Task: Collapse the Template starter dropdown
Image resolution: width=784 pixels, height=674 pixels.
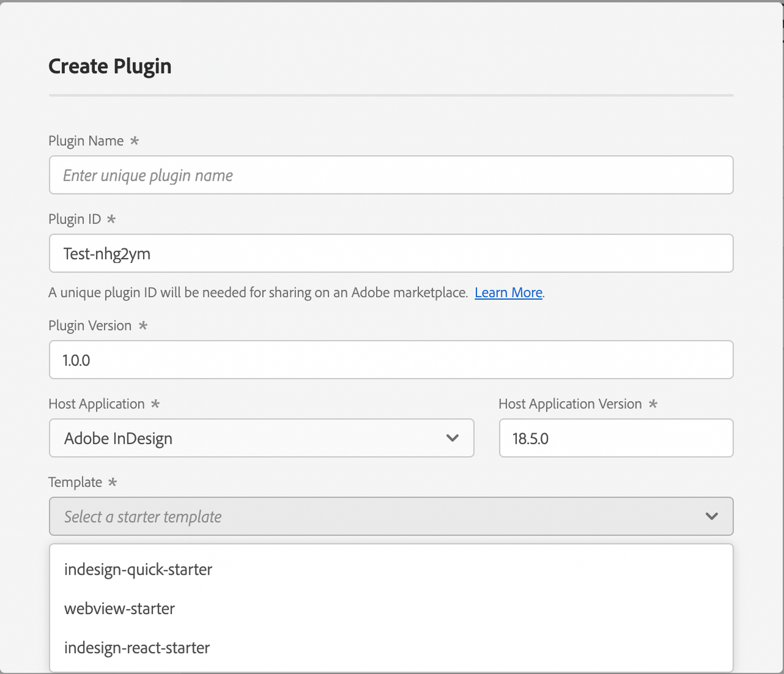Action: (391, 517)
